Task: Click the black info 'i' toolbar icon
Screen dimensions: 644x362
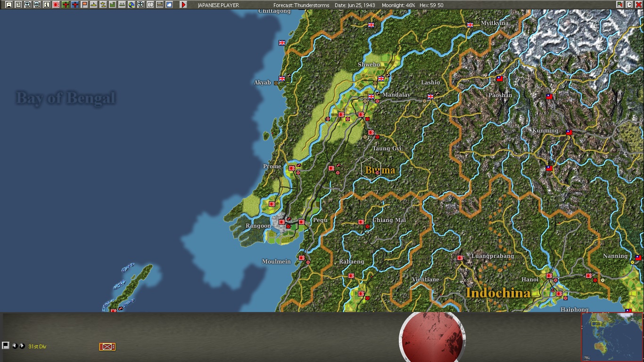Action: click(47, 5)
